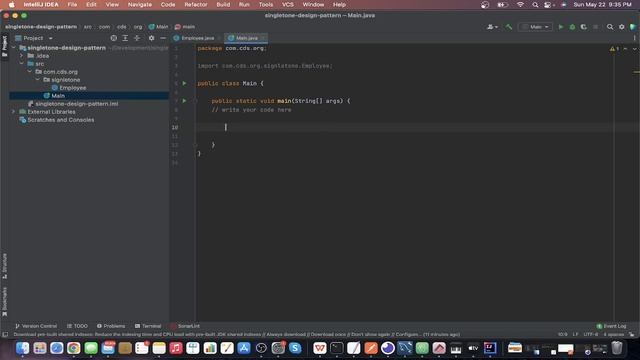Open Version Control tool window

coord(36,326)
